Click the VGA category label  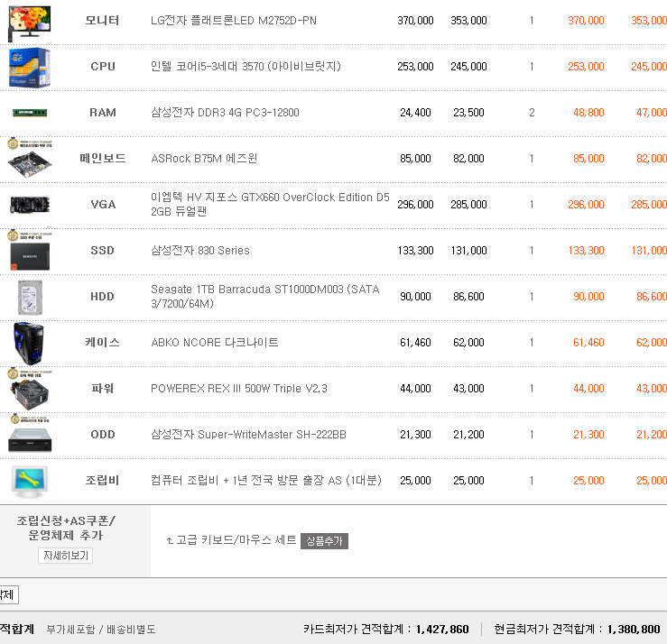[103, 205]
